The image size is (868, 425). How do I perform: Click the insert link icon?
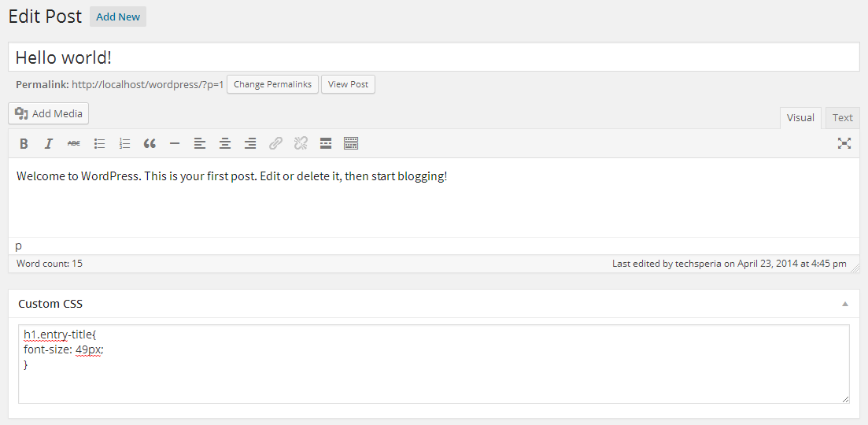coord(275,144)
